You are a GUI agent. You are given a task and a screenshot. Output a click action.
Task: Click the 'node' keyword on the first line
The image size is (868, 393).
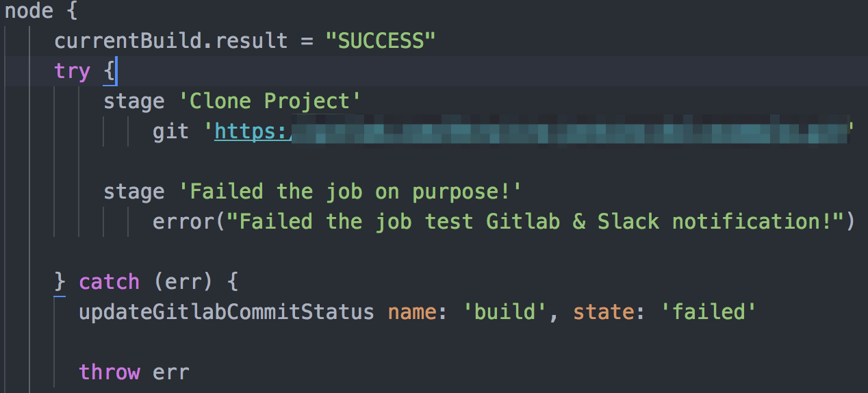(29, 11)
